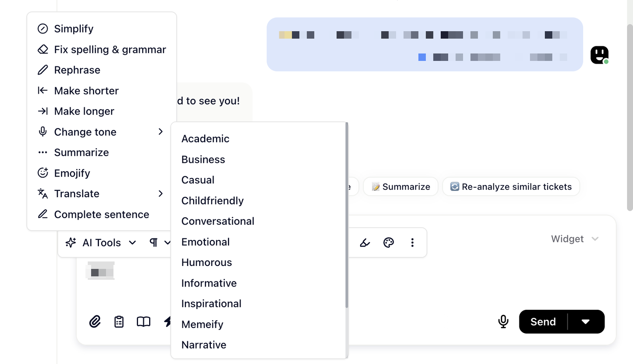Click the bot avatar icon

click(x=599, y=55)
